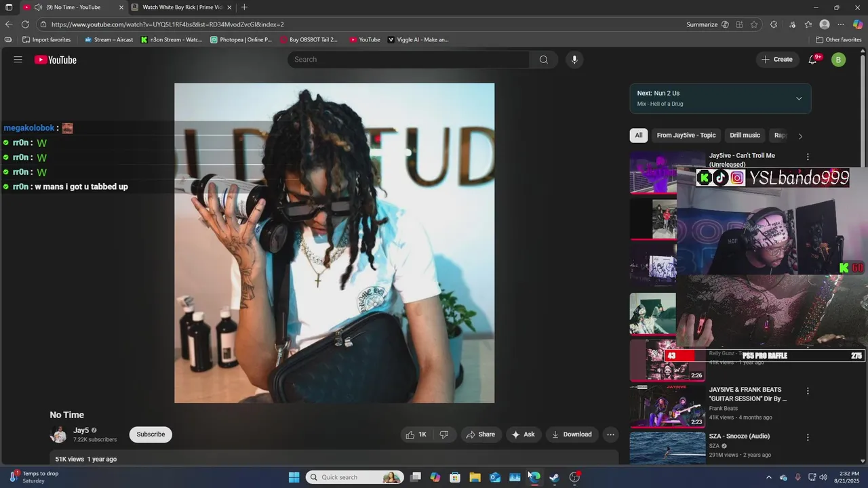
Task: Open the account avatar menu on YouTube
Action: 838,60
